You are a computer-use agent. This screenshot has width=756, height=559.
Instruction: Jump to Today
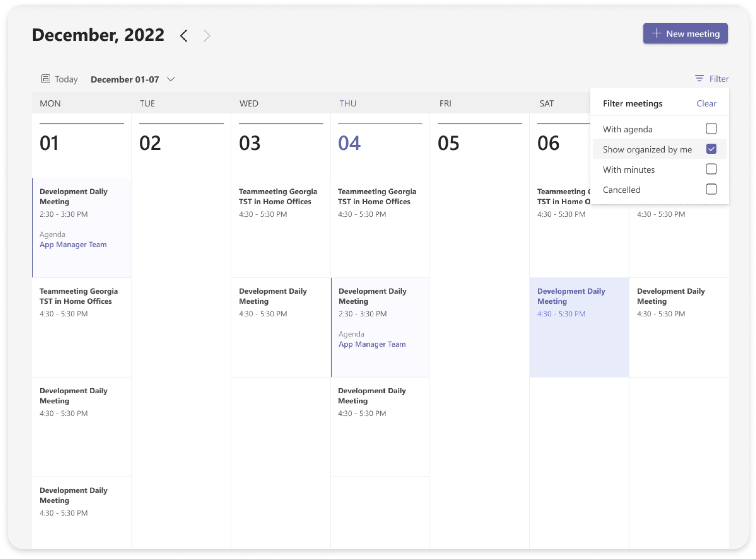(x=66, y=79)
